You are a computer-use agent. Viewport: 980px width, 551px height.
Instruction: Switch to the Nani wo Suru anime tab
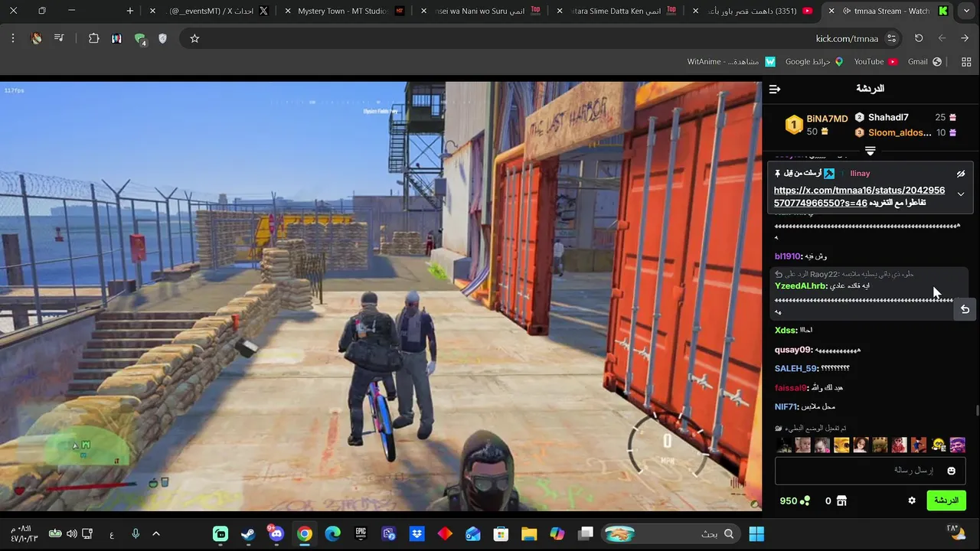point(482,11)
